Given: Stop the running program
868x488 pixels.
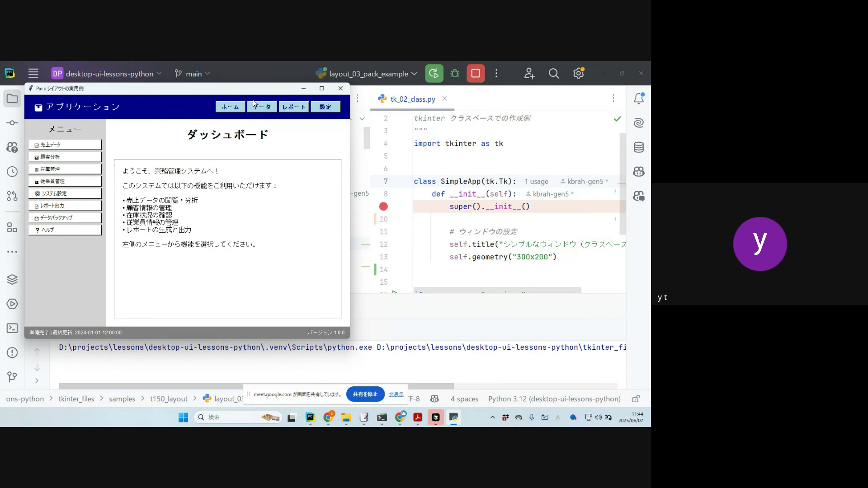Looking at the screenshot, I should (476, 74).
